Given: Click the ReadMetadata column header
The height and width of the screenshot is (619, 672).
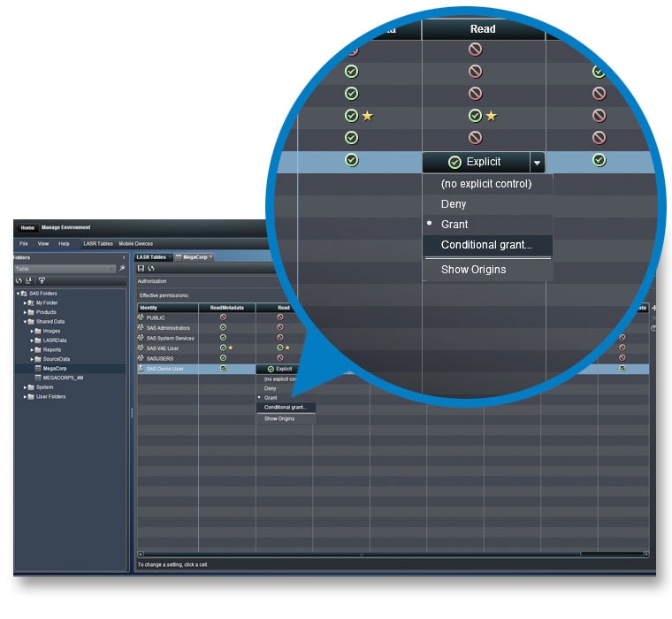Looking at the screenshot, I should 226,308.
